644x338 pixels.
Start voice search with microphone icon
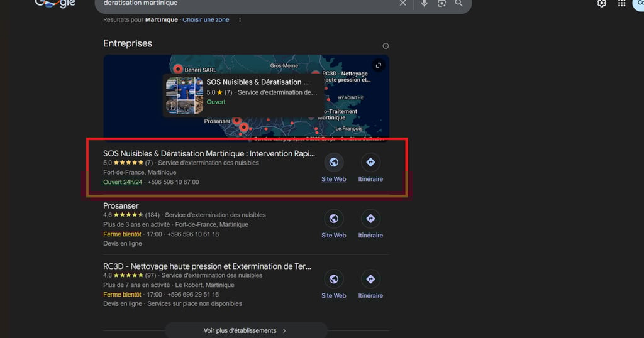(x=425, y=3)
